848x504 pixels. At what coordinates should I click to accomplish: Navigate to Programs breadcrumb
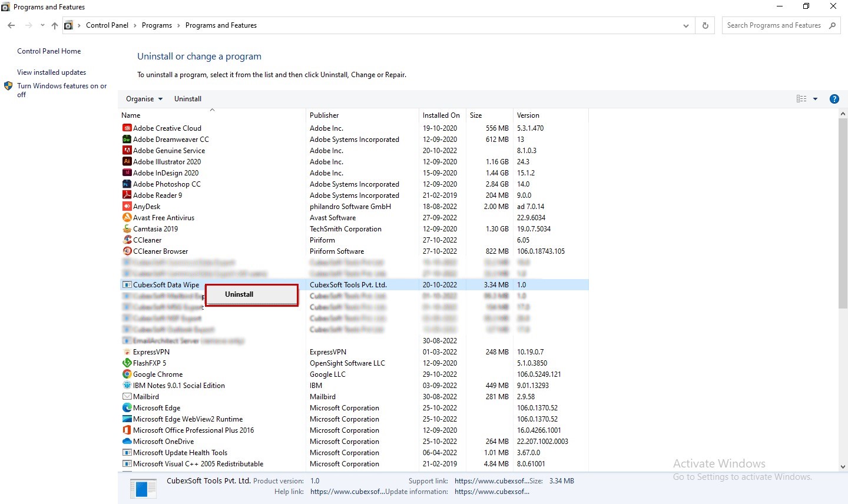pyautogui.click(x=157, y=25)
